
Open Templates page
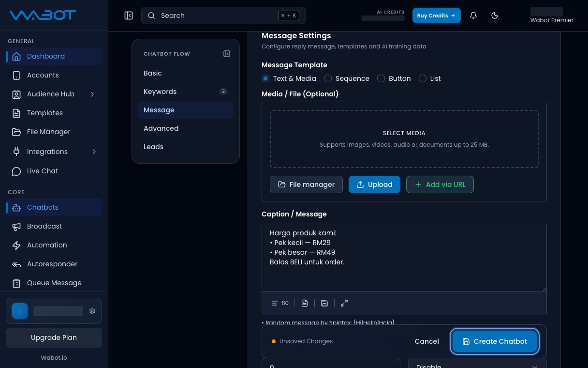coord(54,113)
